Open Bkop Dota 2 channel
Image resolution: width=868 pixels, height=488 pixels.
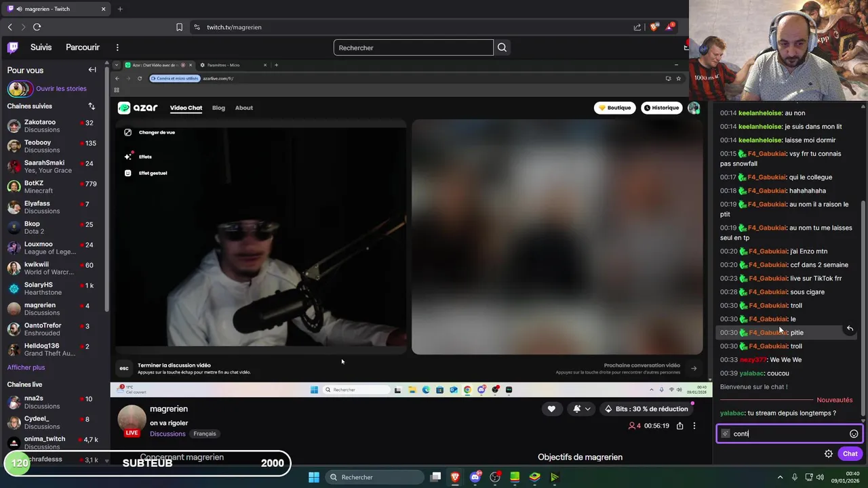(53, 228)
